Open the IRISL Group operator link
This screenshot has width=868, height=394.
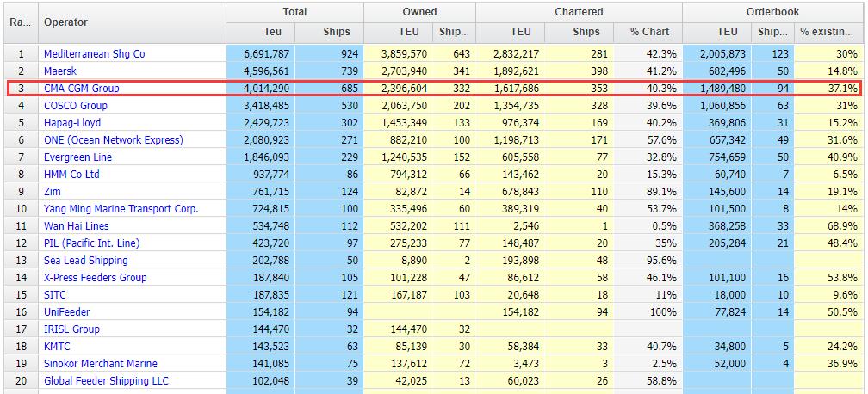72,329
